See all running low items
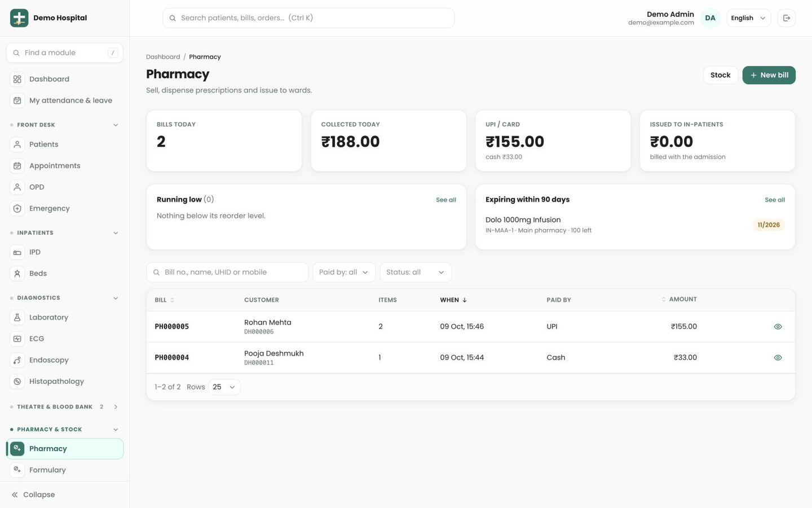The height and width of the screenshot is (508, 812). [446, 200]
